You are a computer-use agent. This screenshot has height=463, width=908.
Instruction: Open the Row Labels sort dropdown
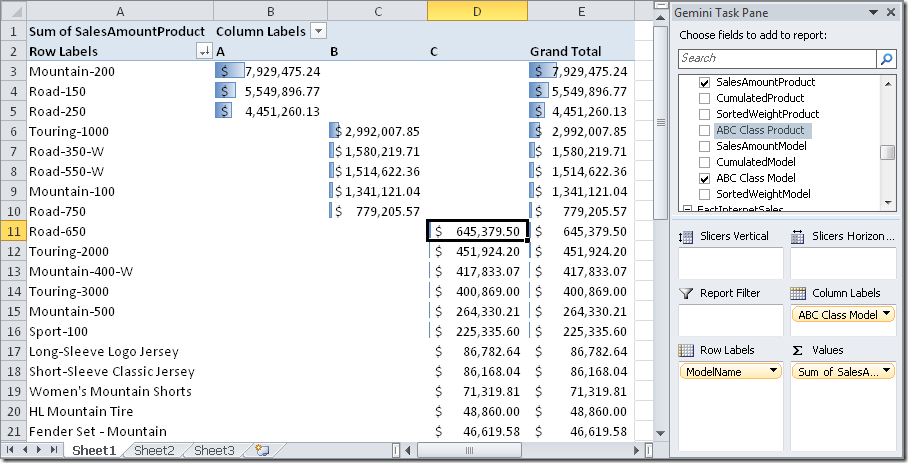pyautogui.click(x=204, y=52)
